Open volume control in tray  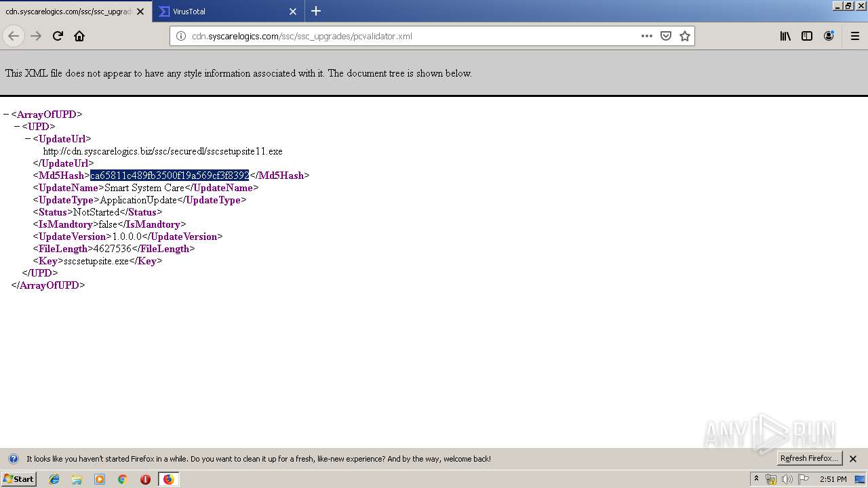(x=787, y=479)
